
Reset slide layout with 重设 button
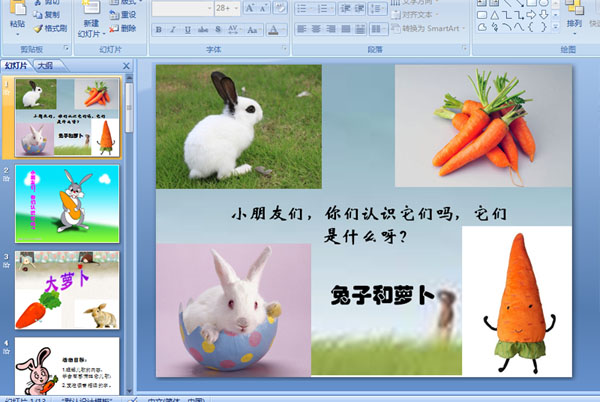pyautogui.click(x=122, y=16)
